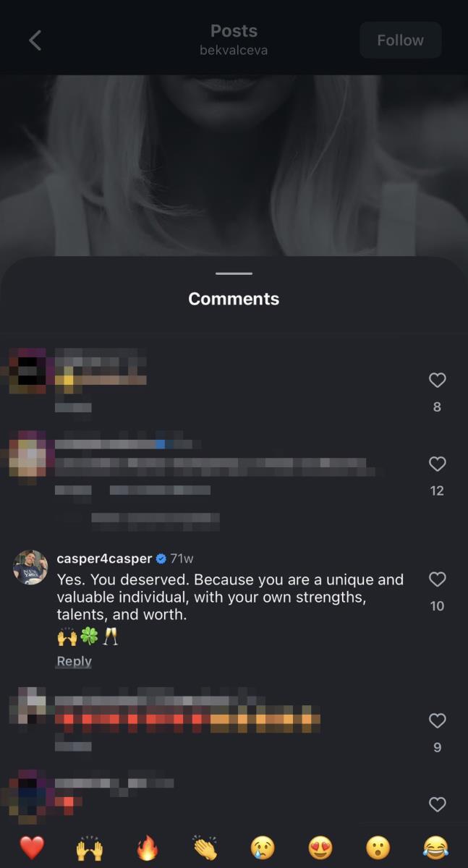Viewport: 468px width, 868px height.
Task: Insert raised hands emoji reaction
Action: point(90,847)
